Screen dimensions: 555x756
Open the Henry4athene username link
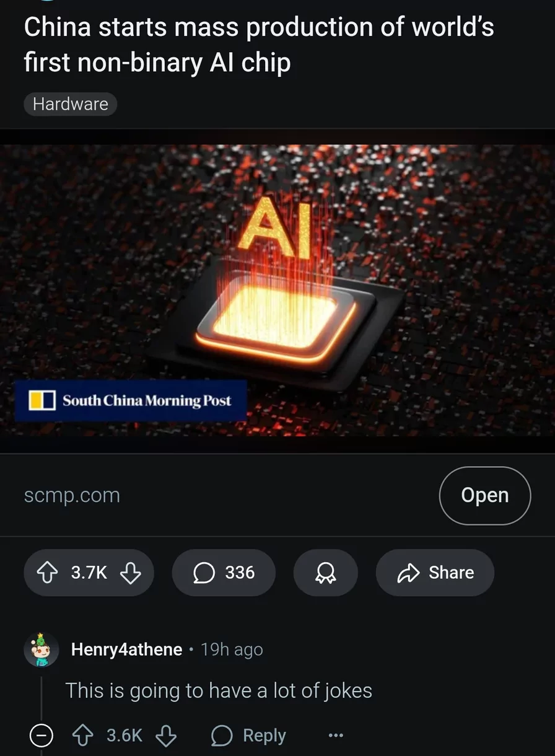(126, 649)
